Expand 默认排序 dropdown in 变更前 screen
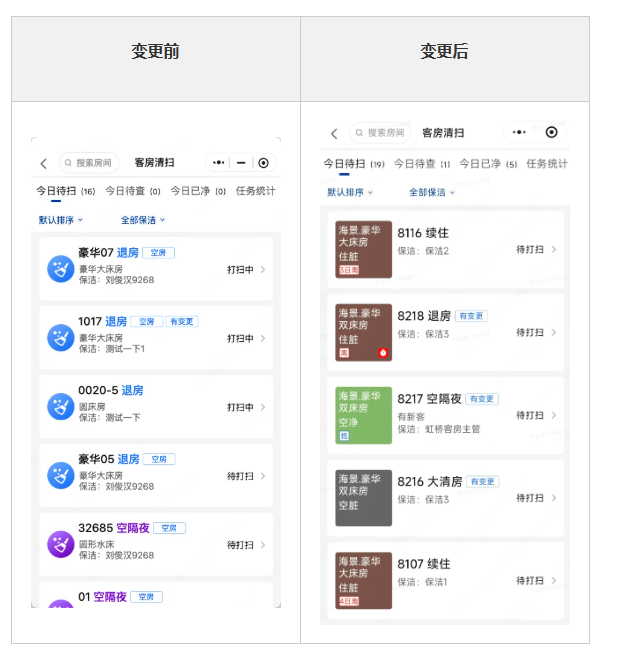This screenshot has width=632, height=659. point(61,220)
